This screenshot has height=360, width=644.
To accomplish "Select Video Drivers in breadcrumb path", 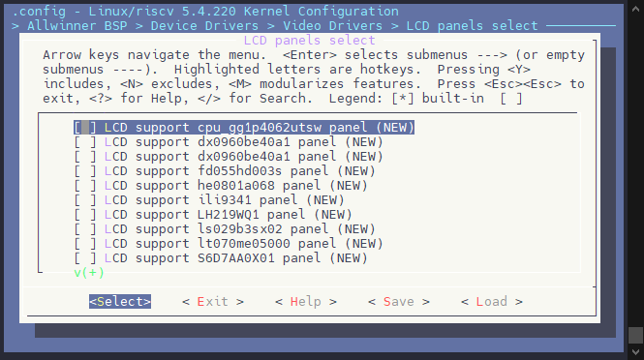I will 333,26.
